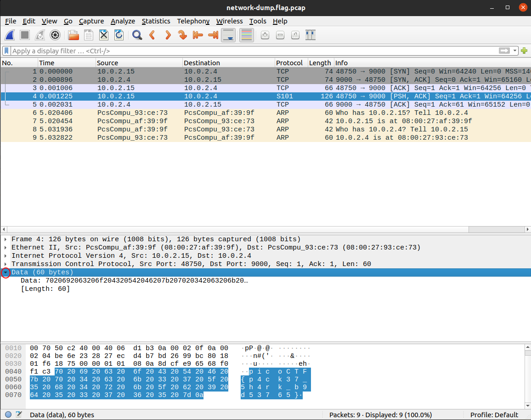The height and width of the screenshot is (420, 531).
Task: Toggle packet colorization rules
Action: click(247, 35)
